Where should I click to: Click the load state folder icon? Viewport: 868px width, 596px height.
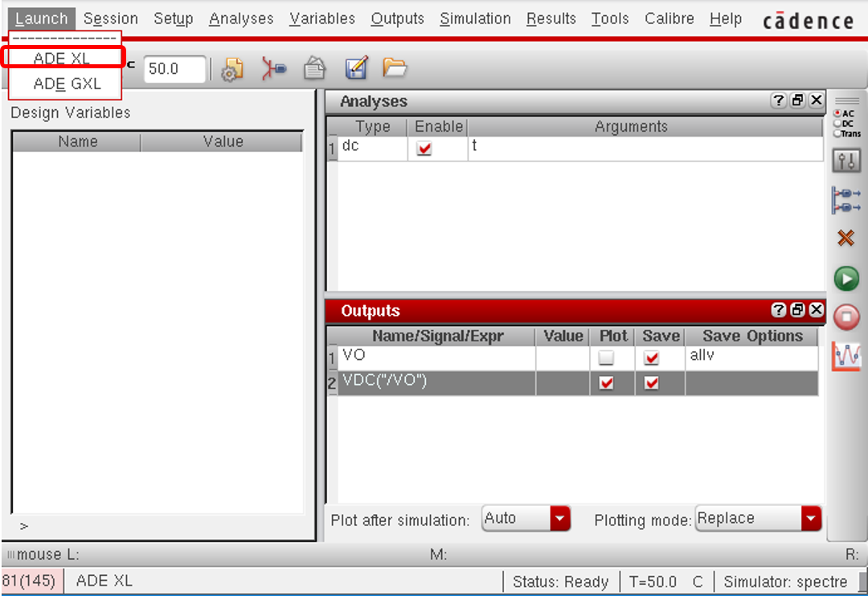[395, 67]
